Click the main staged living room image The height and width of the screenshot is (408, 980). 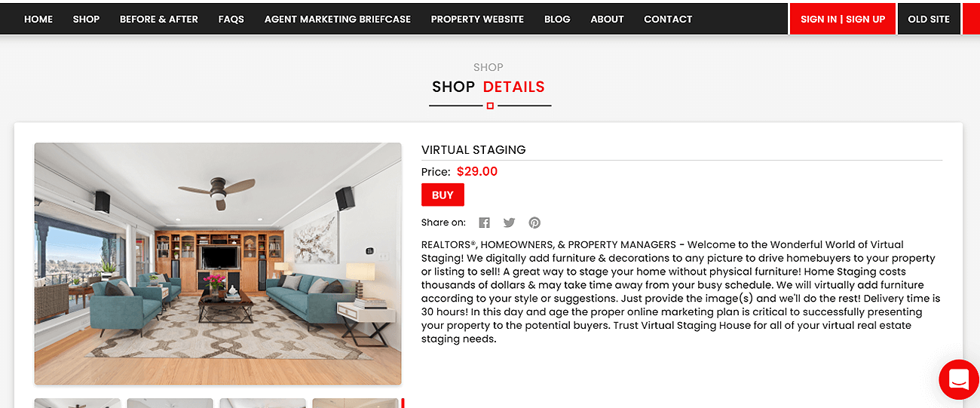tap(218, 264)
